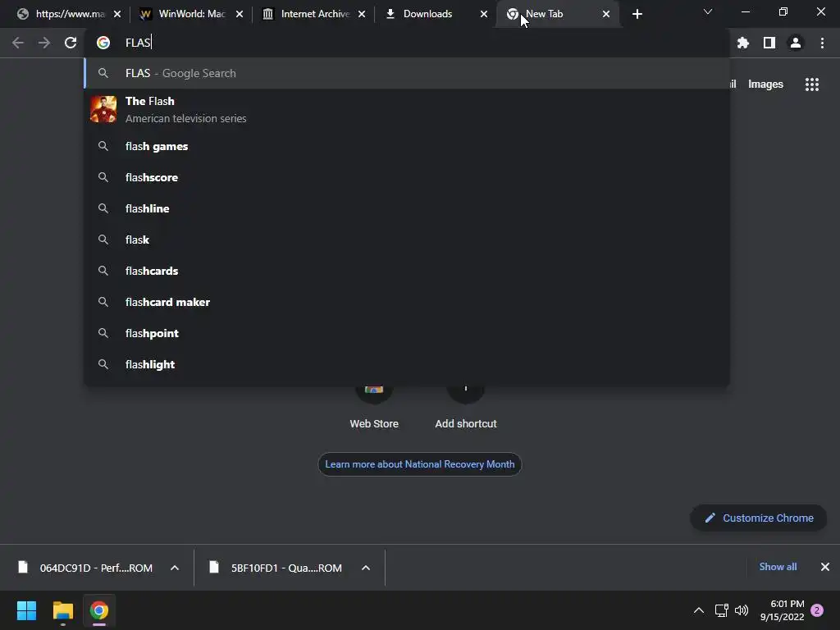Open the clock showing 6:01 PM
840x630 pixels.
pos(782,610)
